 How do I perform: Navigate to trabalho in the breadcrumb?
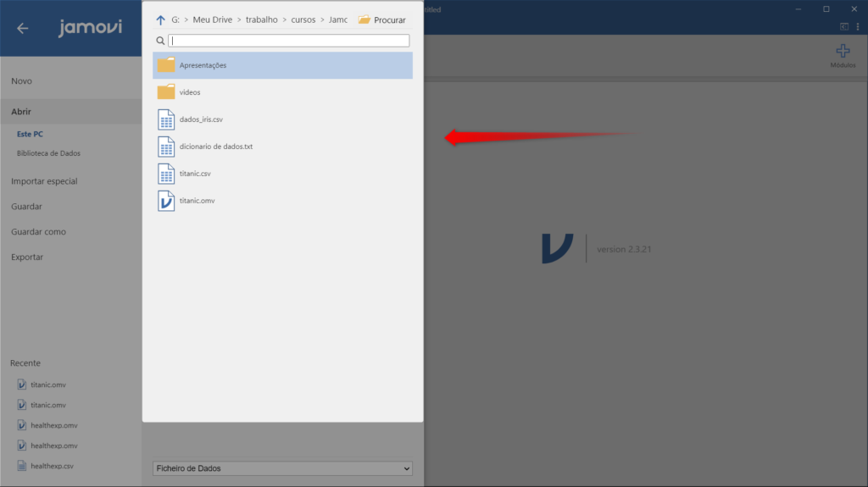click(262, 20)
